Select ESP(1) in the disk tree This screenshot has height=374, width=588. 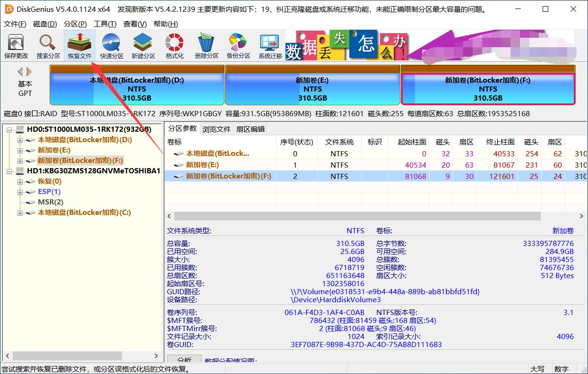click(x=49, y=192)
